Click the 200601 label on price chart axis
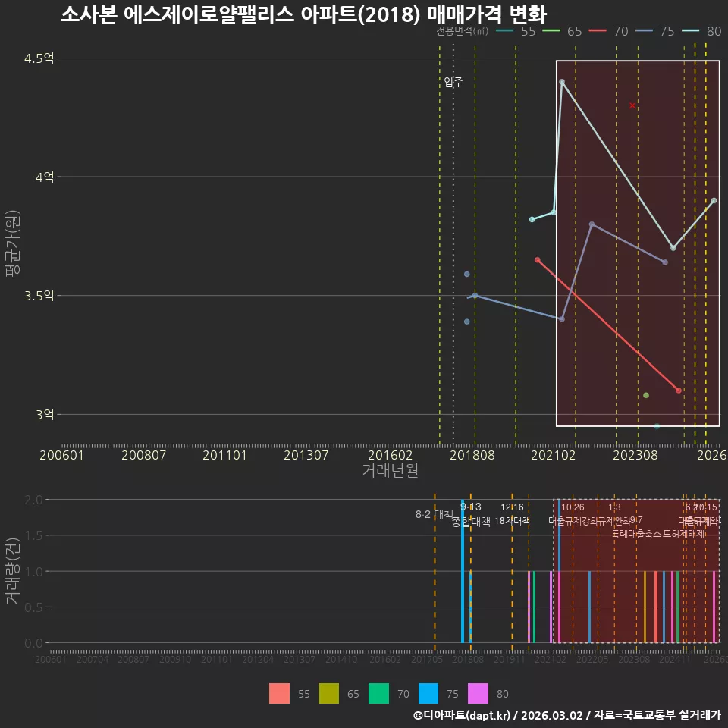This screenshot has height=728, width=728. (x=61, y=455)
